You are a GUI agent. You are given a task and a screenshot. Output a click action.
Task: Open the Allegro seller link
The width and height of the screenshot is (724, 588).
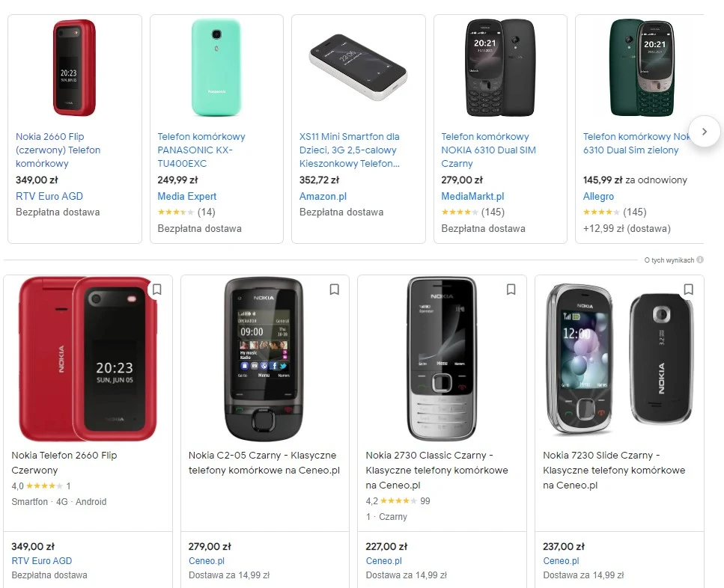pyautogui.click(x=598, y=196)
